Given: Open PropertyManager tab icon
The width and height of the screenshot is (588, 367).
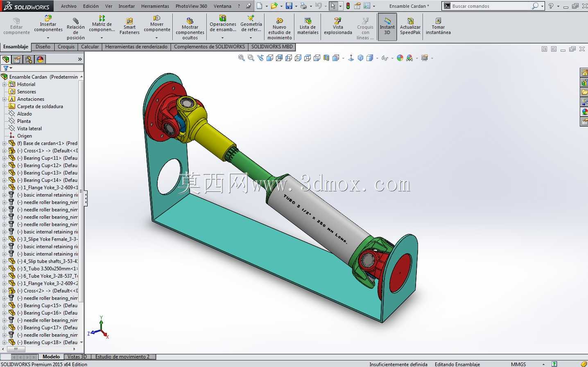Looking at the screenshot, I should pos(17,59).
